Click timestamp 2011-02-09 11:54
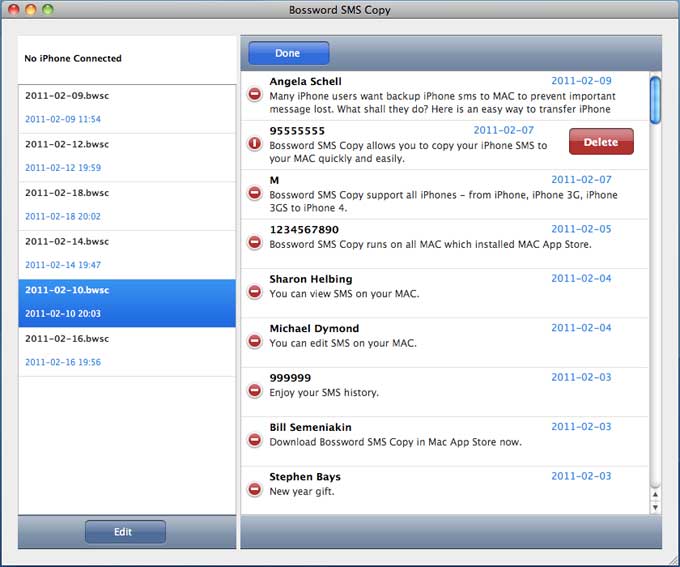680x567 pixels. click(x=63, y=119)
